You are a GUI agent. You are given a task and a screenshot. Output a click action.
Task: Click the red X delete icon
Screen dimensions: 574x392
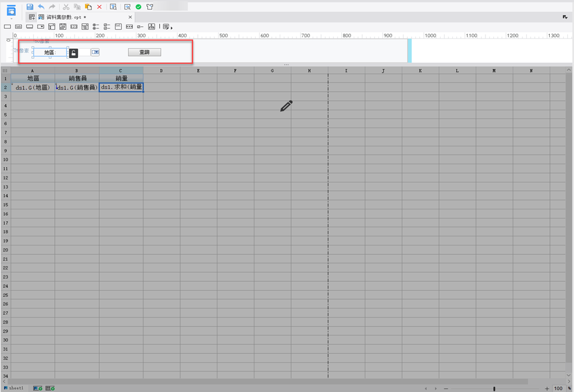(99, 7)
